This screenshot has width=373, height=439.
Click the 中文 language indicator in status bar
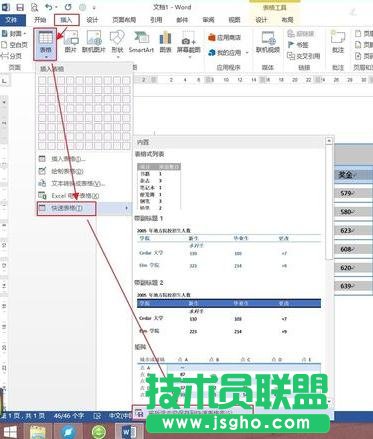(x=120, y=416)
